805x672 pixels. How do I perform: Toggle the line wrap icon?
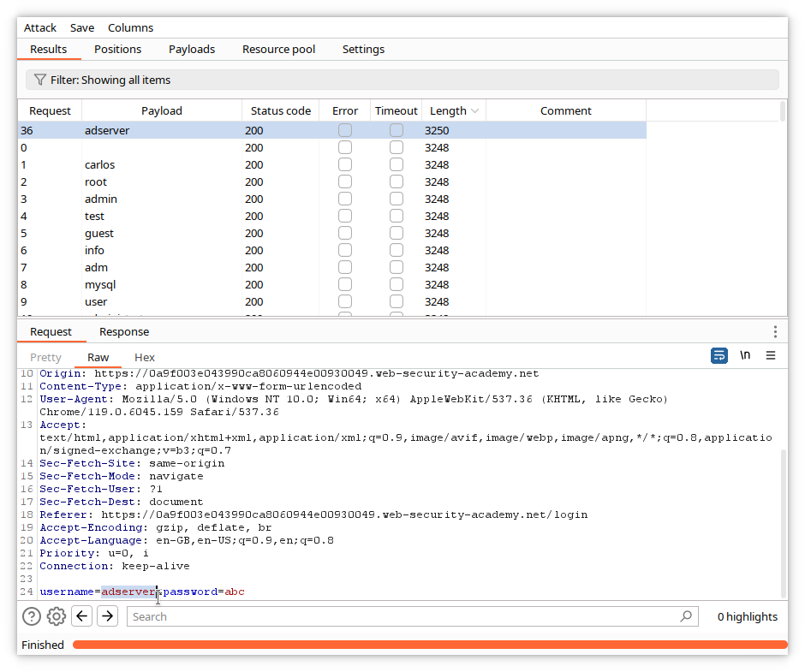pos(719,356)
